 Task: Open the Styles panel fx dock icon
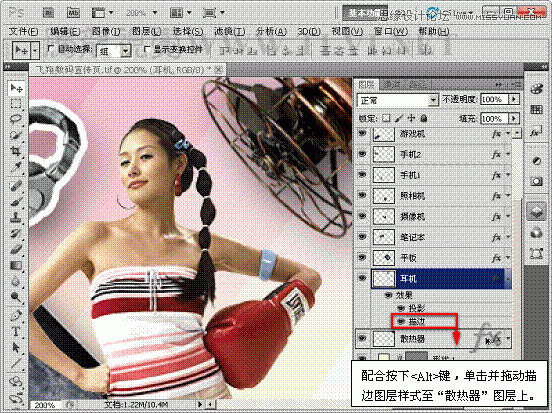(x=536, y=132)
